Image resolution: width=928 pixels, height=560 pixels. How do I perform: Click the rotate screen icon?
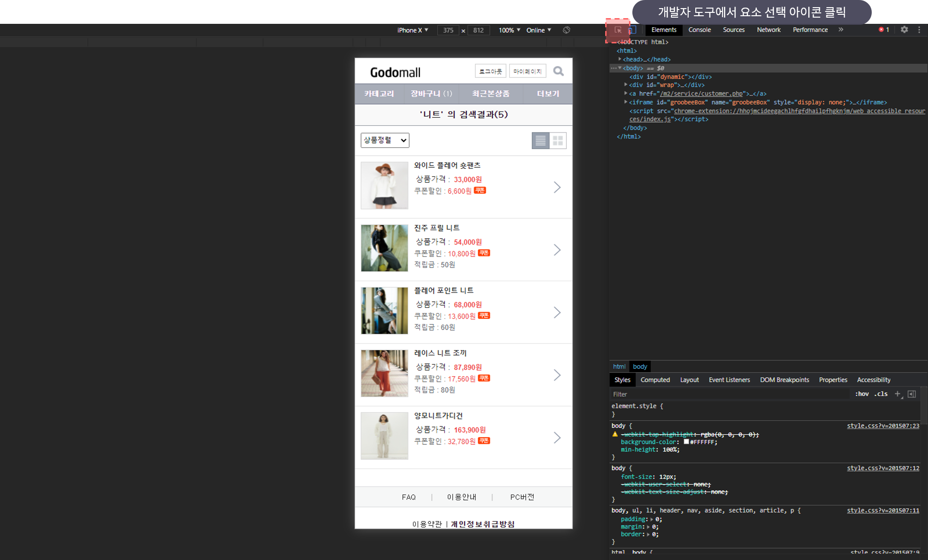tap(567, 30)
